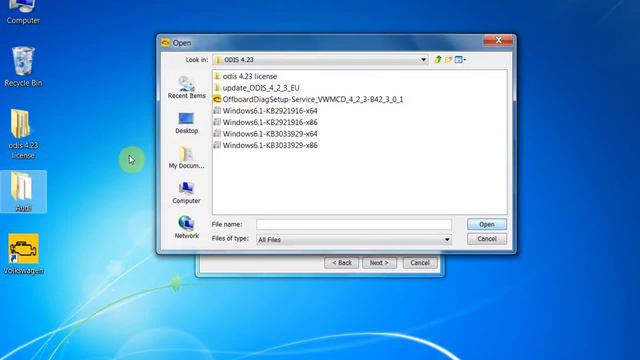Browse Network in dialog sidebar

click(187, 228)
